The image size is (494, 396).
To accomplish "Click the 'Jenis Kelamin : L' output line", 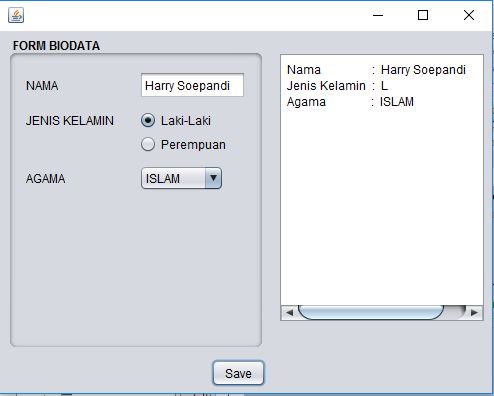I will [337, 86].
